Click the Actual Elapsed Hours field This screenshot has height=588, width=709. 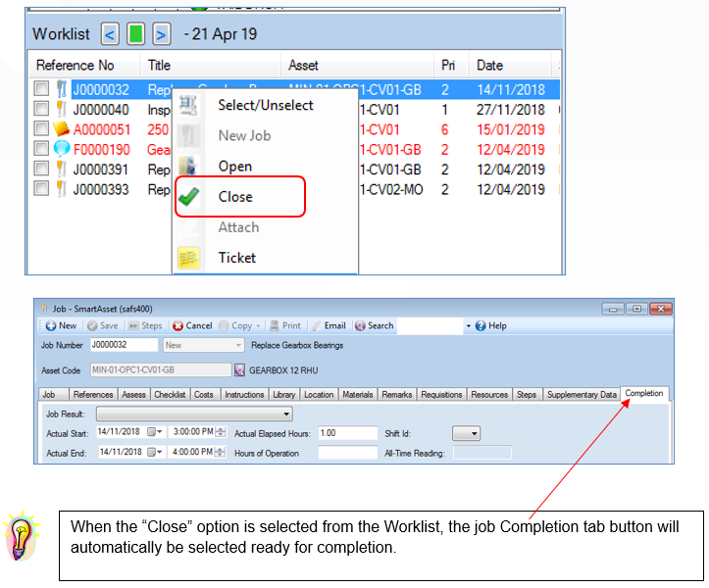pos(347,433)
